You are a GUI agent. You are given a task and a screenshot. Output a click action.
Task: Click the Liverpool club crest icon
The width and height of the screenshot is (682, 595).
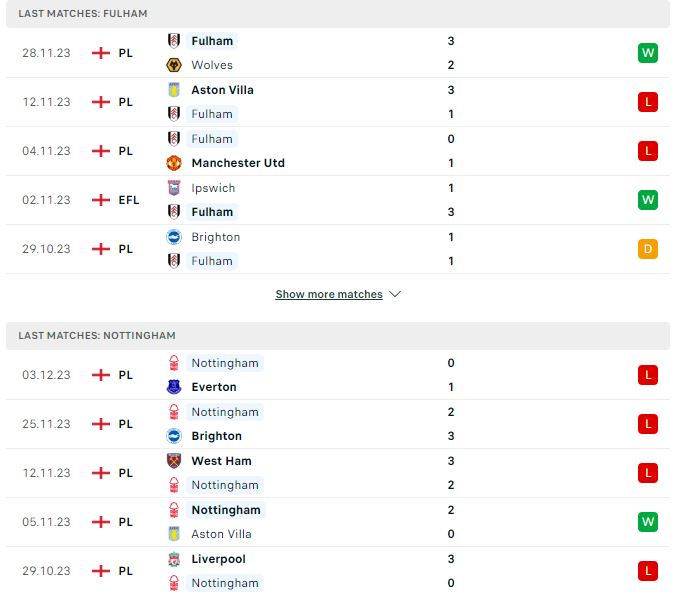tap(174, 559)
